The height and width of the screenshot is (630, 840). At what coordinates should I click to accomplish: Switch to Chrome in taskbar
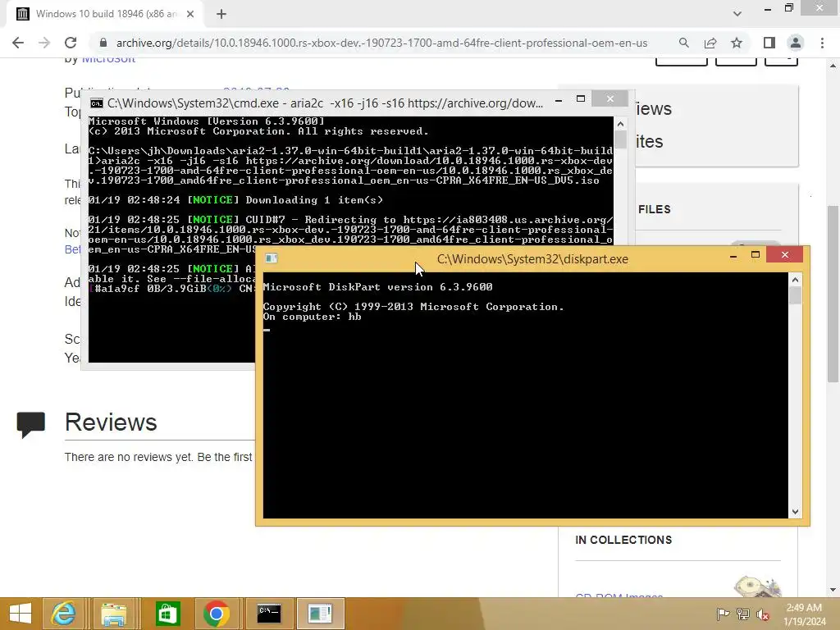217,614
